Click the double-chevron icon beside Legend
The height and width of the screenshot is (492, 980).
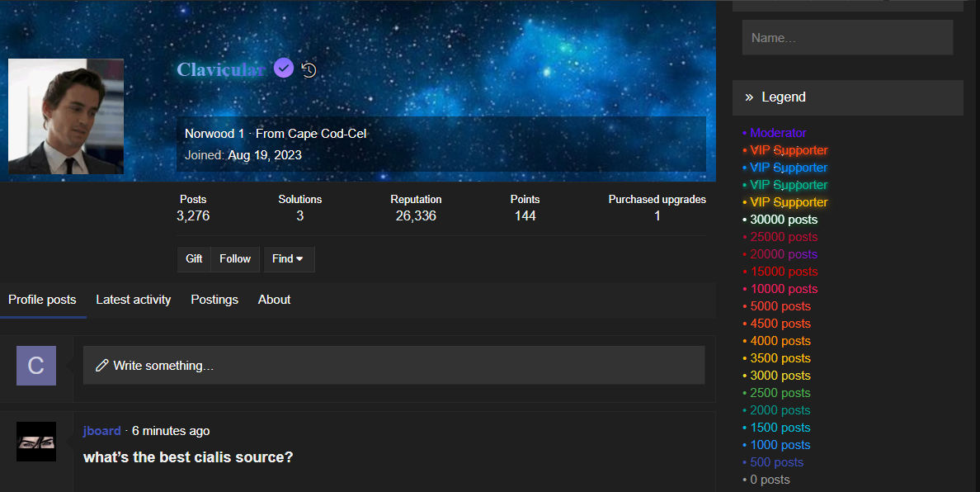(749, 97)
